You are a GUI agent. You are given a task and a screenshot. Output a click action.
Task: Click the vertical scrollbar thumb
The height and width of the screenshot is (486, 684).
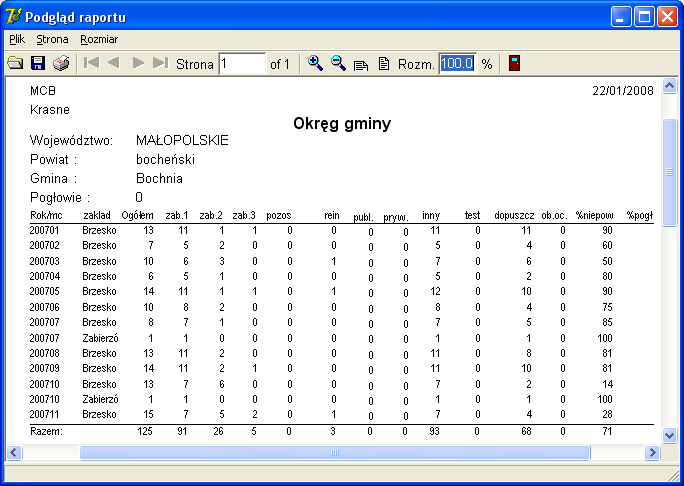[x=670, y=172]
